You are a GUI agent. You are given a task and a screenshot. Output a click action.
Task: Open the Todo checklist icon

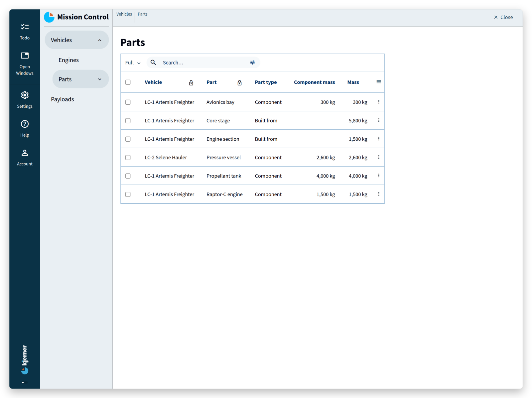click(x=25, y=27)
